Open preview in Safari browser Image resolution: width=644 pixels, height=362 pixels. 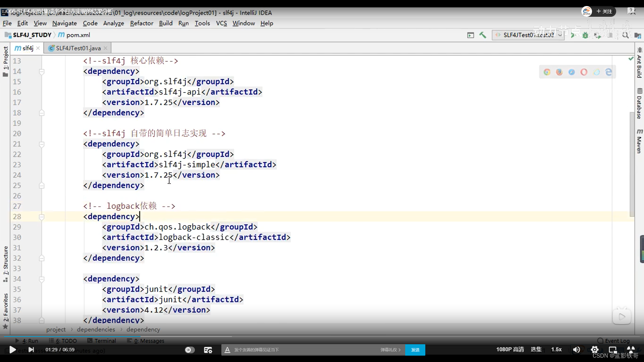click(x=572, y=72)
